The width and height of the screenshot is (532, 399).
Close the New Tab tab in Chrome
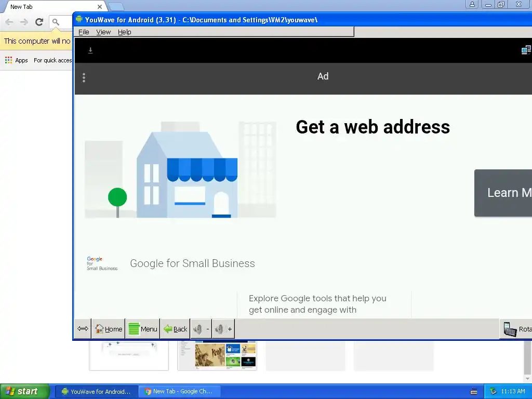click(x=99, y=7)
